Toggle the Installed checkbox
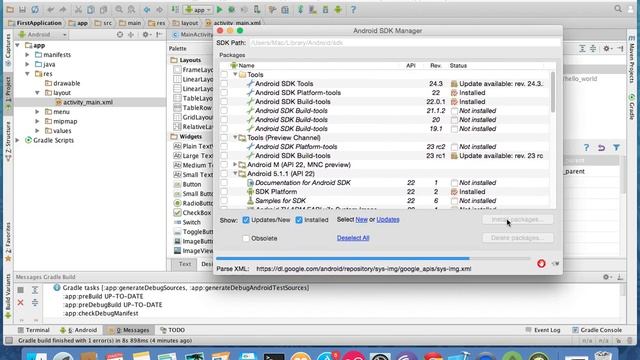The height and width of the screenshot is (360, 640). tap(299, 220)
